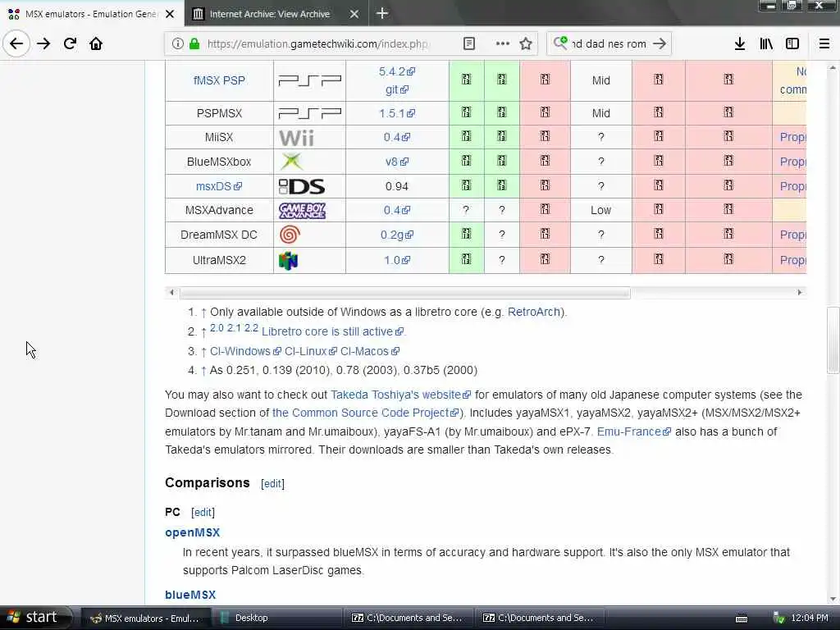Click the PSP logo in fMSX PSP row

[x=309, y=80]
